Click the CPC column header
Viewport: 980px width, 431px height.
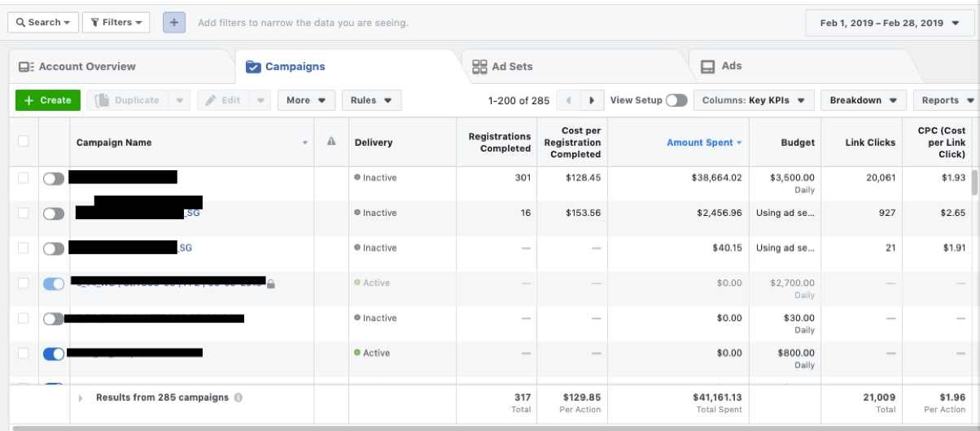[x=937, y=143]
